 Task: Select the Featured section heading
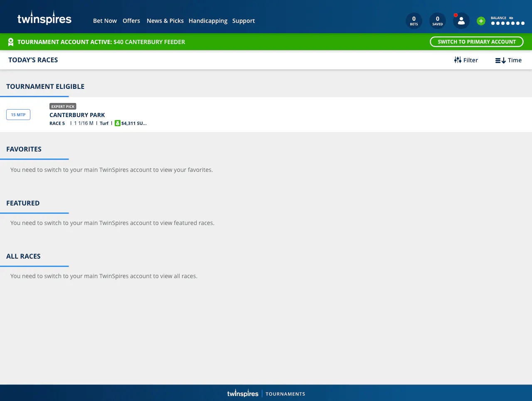pyautogui.click(x=23, y=203)
